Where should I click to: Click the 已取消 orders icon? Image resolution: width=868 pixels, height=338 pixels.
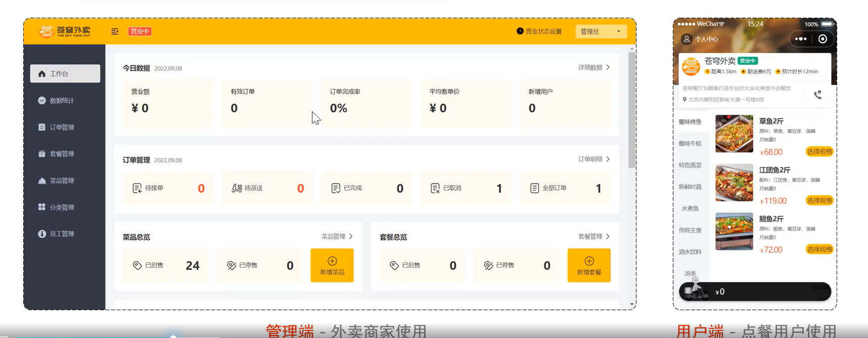pyautogui.click(x=435, y=188)
